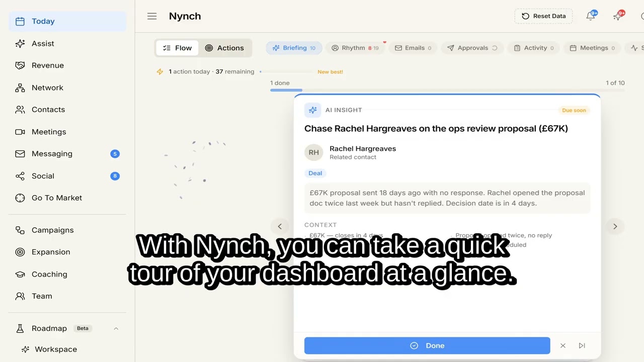Image resolution: width=644 pixels, height=362 pixels.
Task: Select the Rhythm tab
Action: click(355, 48)
